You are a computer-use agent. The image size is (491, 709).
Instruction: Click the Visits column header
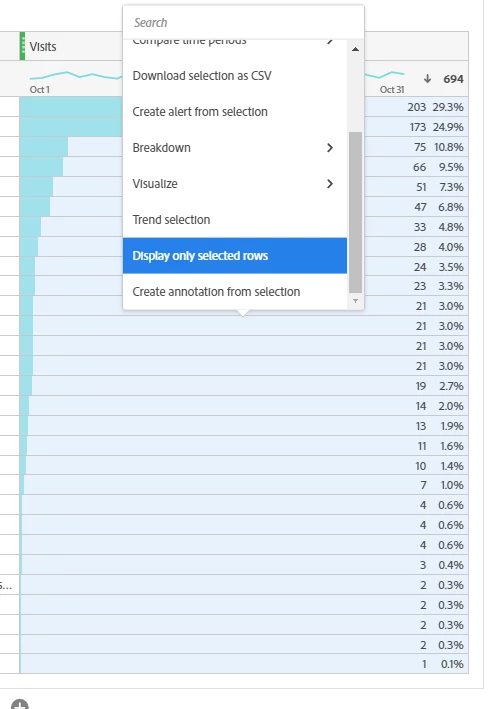click(x=43, y=47)
